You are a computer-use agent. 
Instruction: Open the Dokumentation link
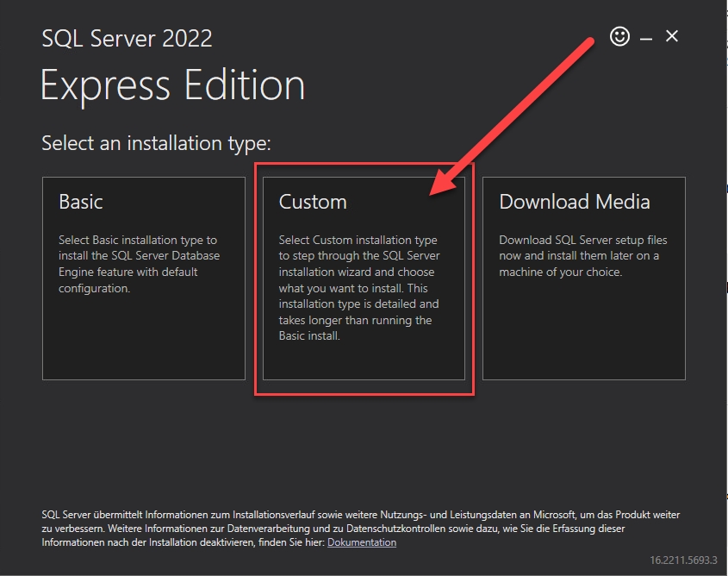pos(362,542)
